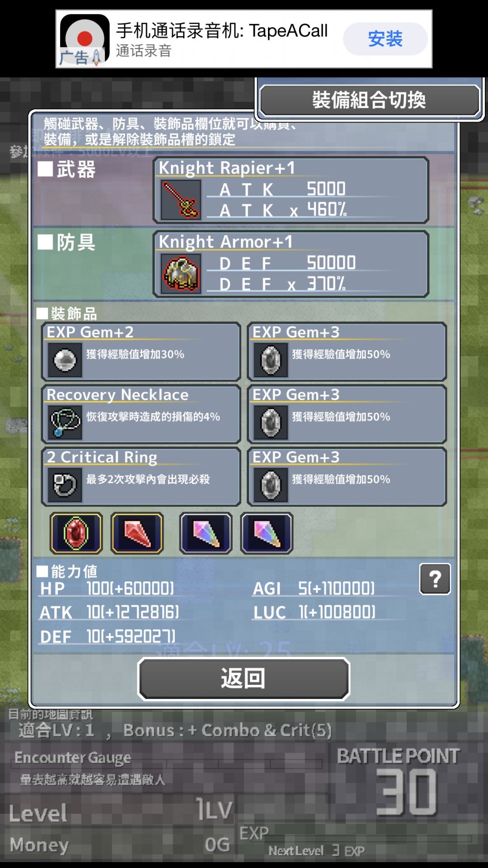
Task: Open the TapeACall ad app icon
Action: coord(84,40)
